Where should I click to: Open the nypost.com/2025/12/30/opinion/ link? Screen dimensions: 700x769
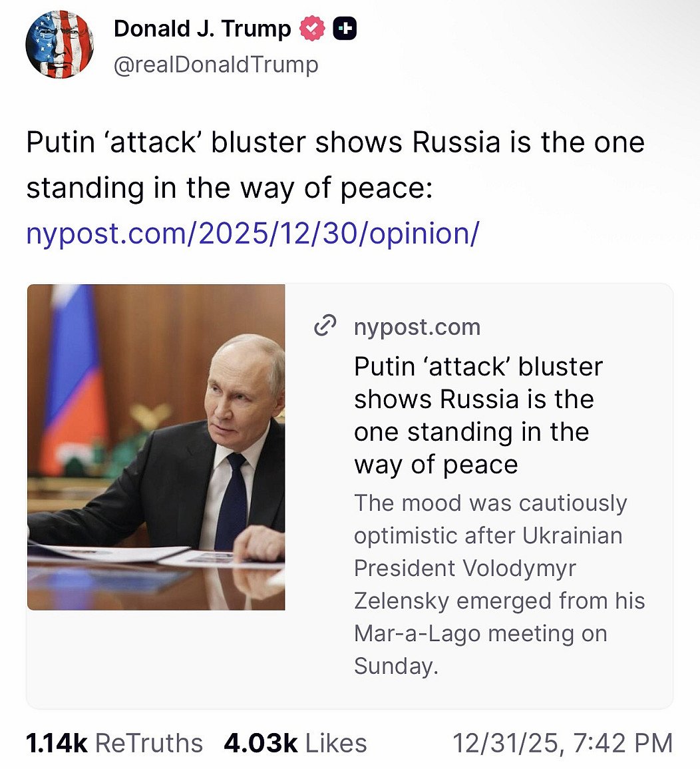coord(252,233)
